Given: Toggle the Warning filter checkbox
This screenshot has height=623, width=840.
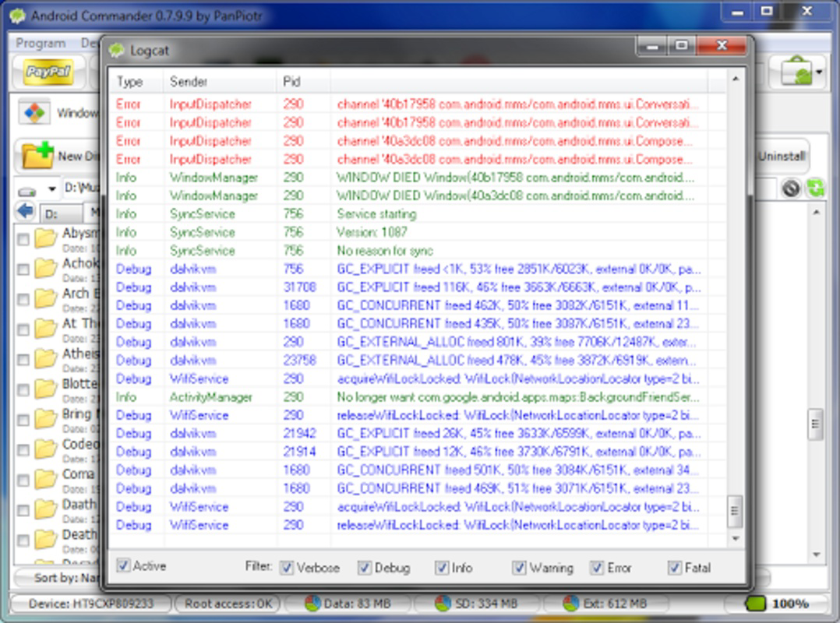Looking at the screenshot, I should coord(519,568).
